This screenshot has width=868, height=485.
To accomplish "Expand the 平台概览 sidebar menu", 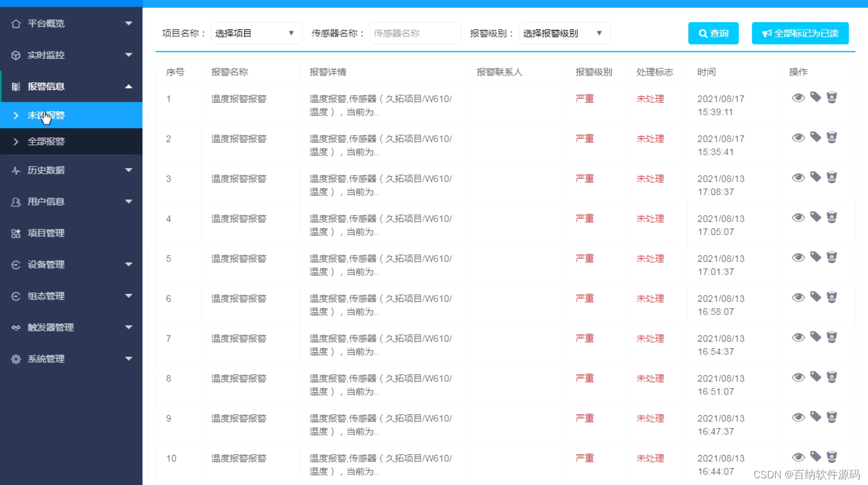I will (x=71, y=23).
